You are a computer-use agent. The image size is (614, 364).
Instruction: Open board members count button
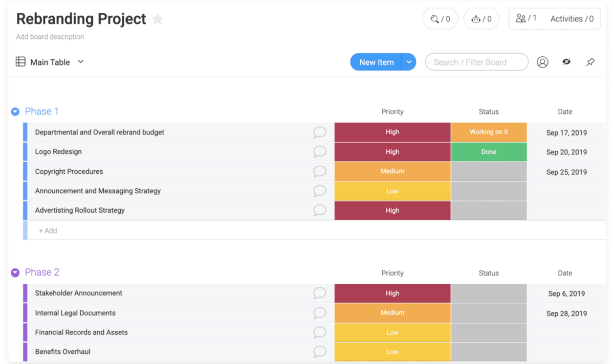point(527,19)
